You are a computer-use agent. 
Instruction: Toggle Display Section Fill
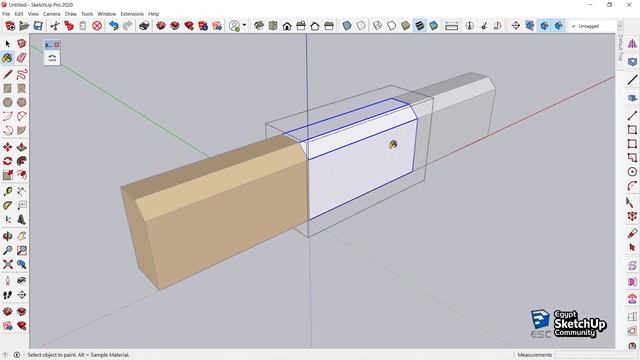click(x=558, y=26)
